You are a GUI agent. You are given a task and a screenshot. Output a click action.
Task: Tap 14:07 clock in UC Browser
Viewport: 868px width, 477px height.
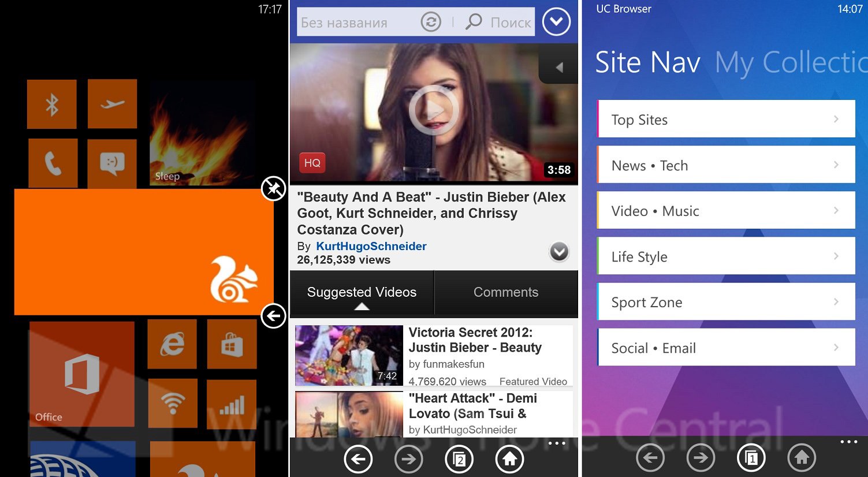click(x=850, y=9)
